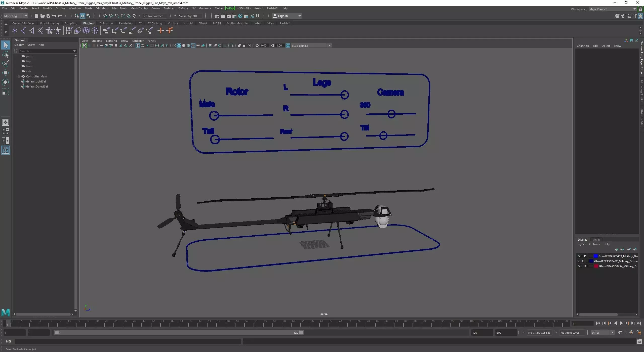Viewport: 644px width, 352px height.
Task: Open the Deform menu
Action: (x=183, y=8)
